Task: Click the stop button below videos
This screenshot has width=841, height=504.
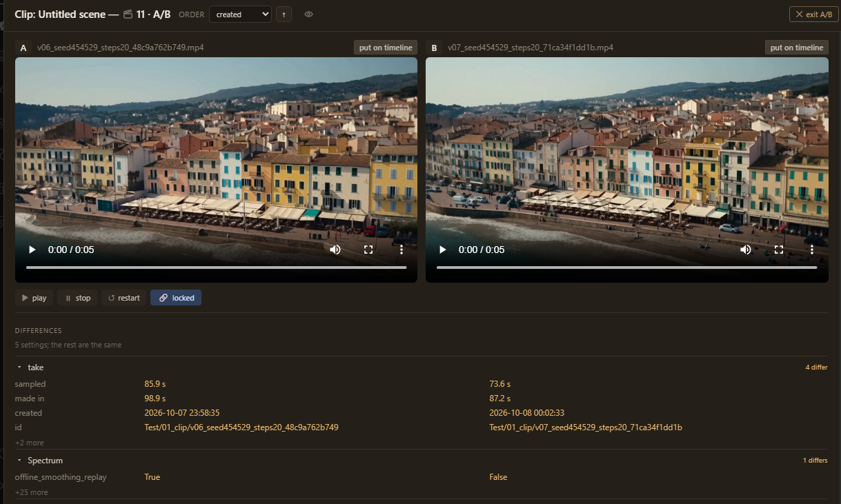Action: tap(78, 298)
